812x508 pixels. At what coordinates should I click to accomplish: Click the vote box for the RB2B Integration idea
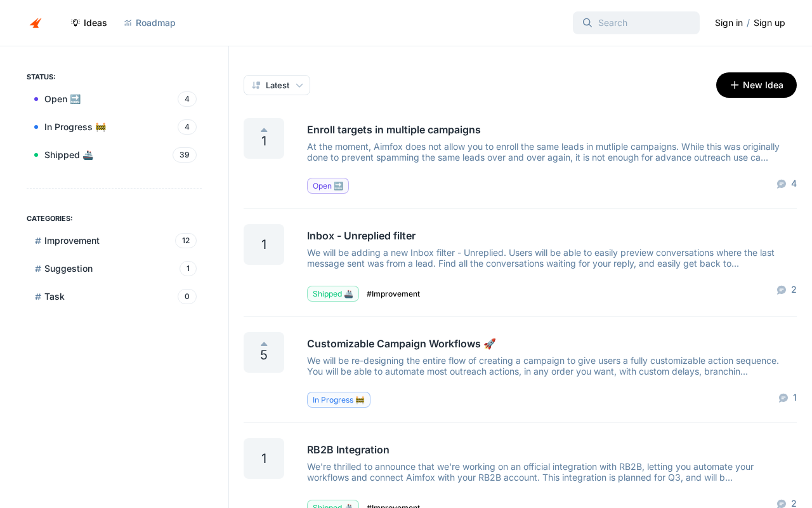(x=264, y=458)
